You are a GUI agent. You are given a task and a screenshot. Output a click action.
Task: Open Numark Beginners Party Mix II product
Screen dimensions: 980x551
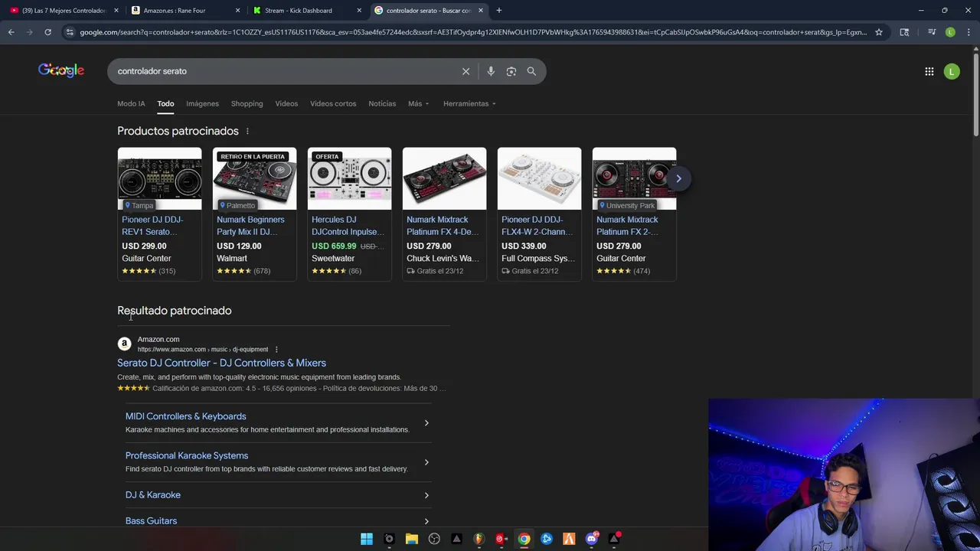coord(254,214)
